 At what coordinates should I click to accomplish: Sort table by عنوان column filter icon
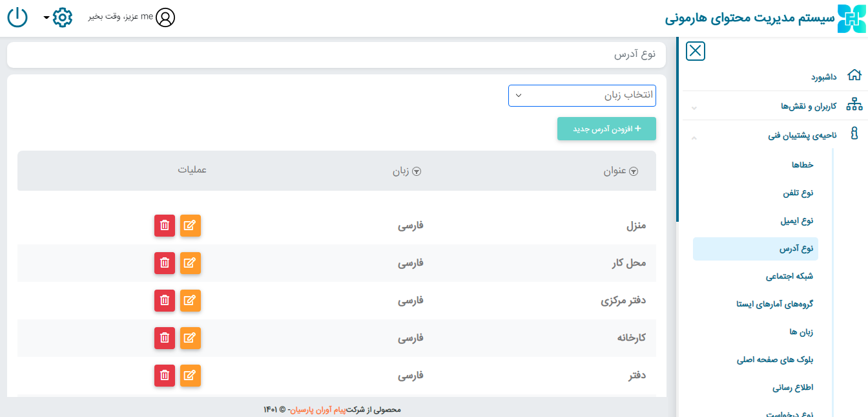(x=634, y=171)
